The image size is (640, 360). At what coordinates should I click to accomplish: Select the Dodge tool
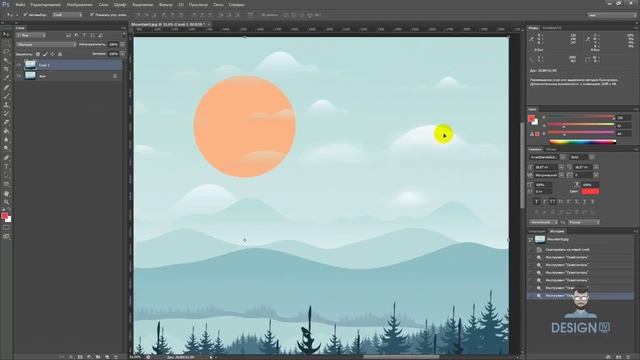(6, 149)
